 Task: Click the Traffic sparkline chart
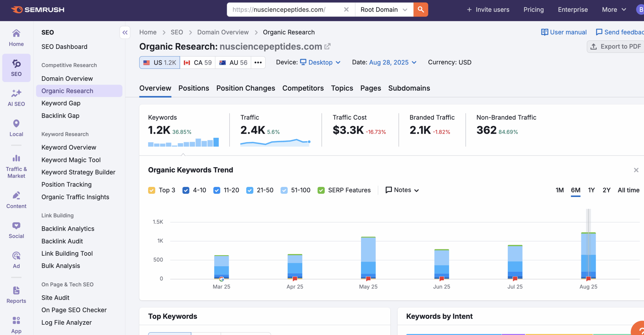275,143
